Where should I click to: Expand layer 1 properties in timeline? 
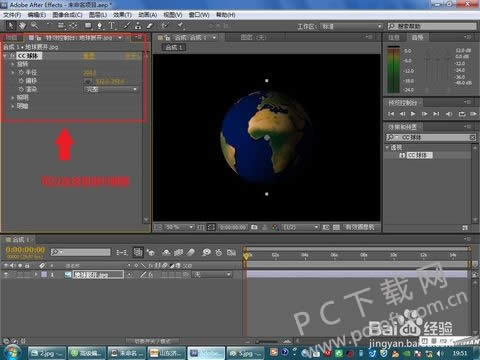(36, 275)
